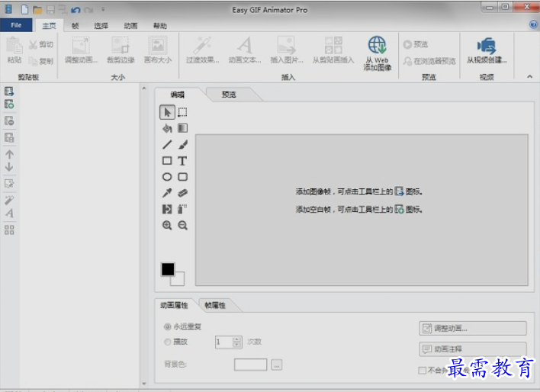Click the insert image frame sidebar icon
This screenshot has width=540, height=392.
[9, 92]
